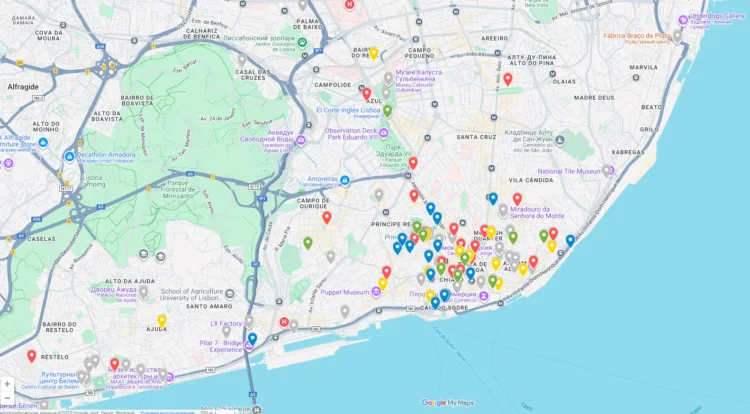Image resolution: width=750 pixels, height=414 pixels.
Task: Click the gray pin at LX Factory
Action: [249, 321]
